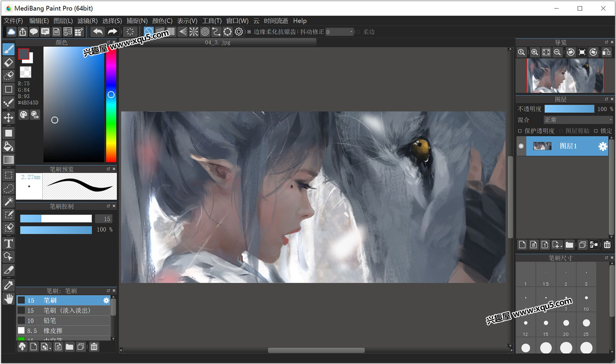
Task: Click the Undo arrow in the toolbar
Action: click(97, 32)
